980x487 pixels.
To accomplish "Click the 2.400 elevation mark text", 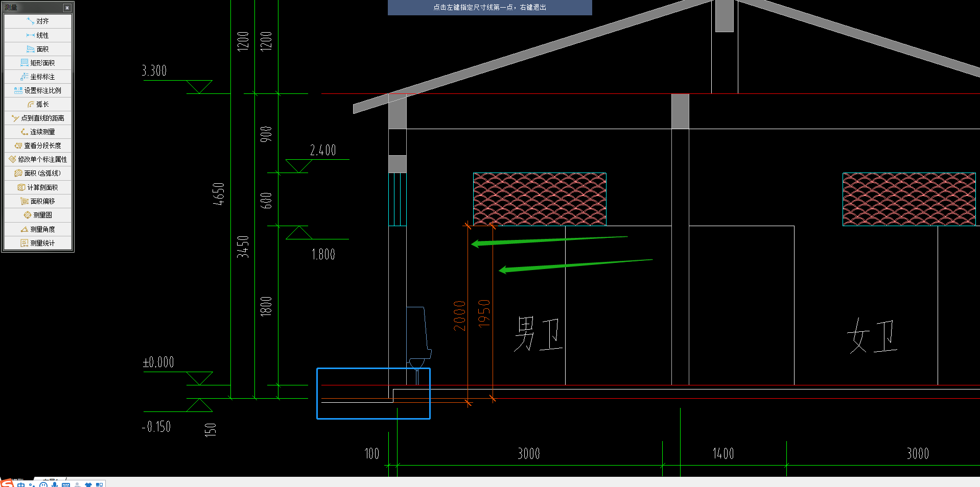I will (323, 150).
